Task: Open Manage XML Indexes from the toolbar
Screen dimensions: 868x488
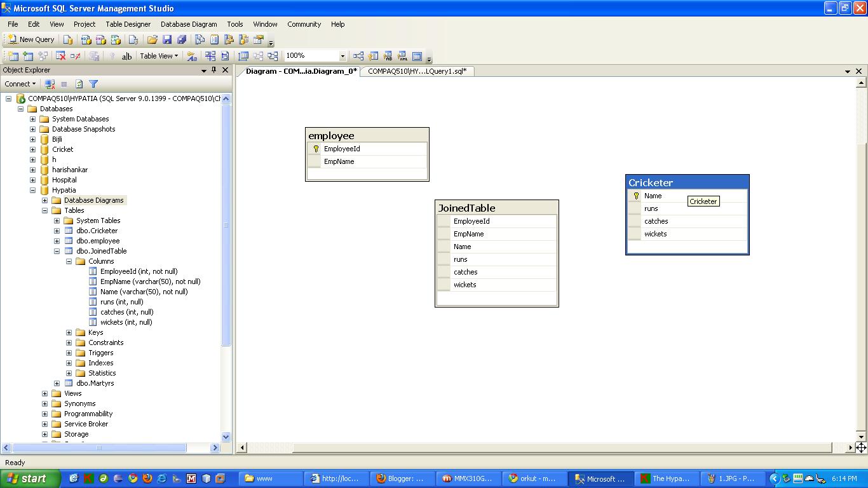Action: 402,56
